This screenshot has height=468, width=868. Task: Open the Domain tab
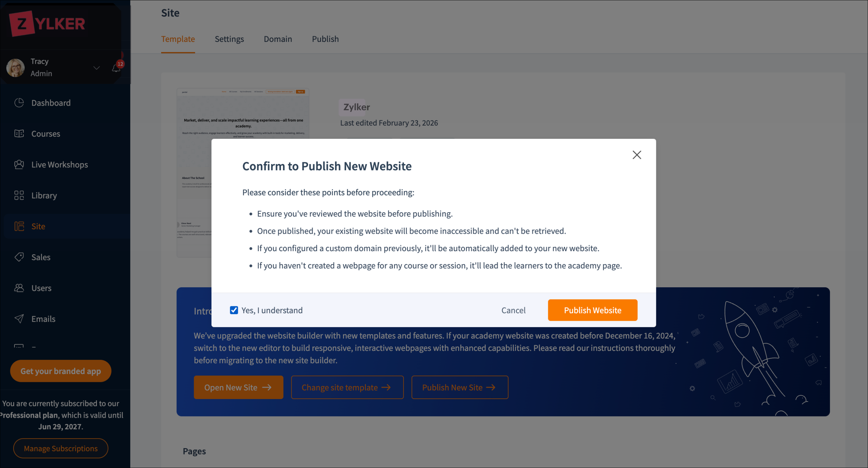278,39
